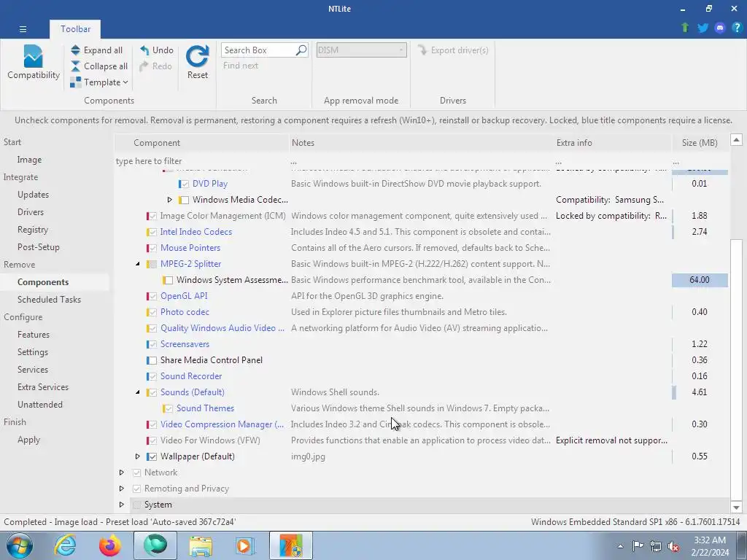Open the DISM app removal dropdown

click(x=362, y=50)
